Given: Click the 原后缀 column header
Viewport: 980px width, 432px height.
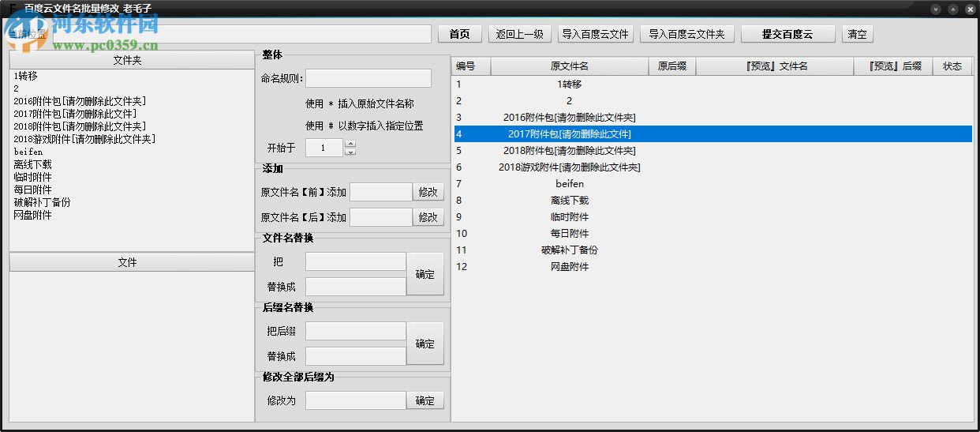Looking at the screenshot, I should tap(672, 66).
